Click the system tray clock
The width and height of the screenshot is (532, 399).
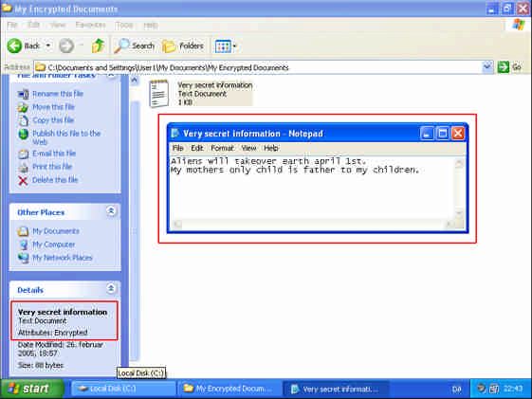(513, 389)
